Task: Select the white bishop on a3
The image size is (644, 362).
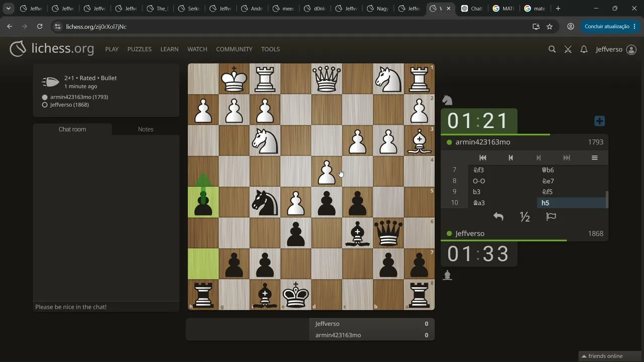Action: pos(419,141)
